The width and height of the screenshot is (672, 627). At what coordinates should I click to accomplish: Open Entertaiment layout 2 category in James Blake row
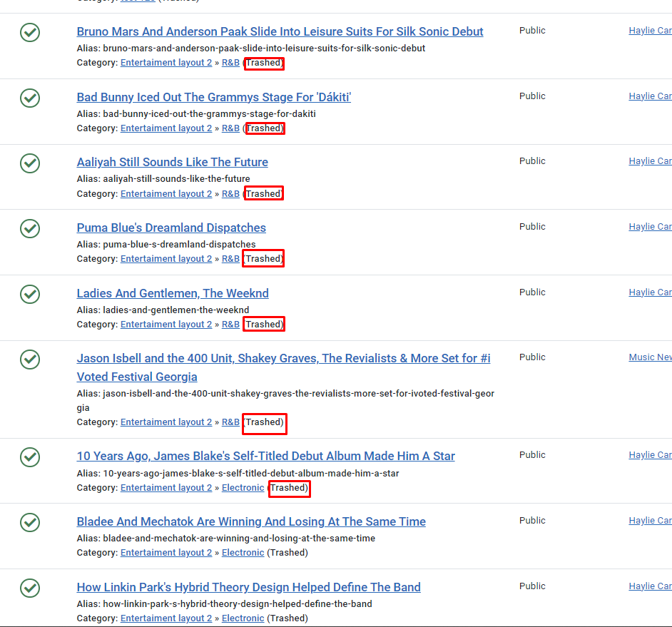[x=166, y=488]
